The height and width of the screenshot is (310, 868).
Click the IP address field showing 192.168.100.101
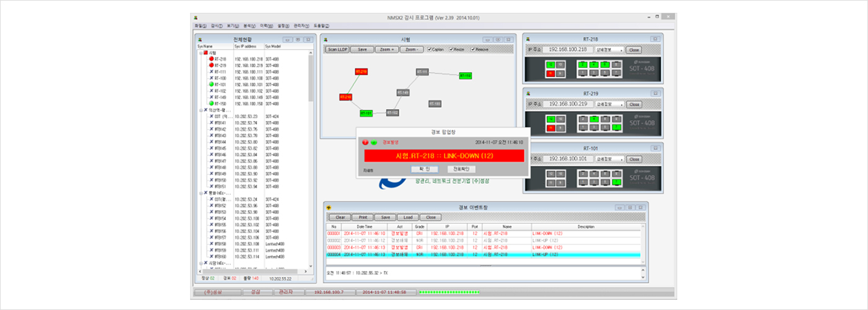(x=568, y=159)
